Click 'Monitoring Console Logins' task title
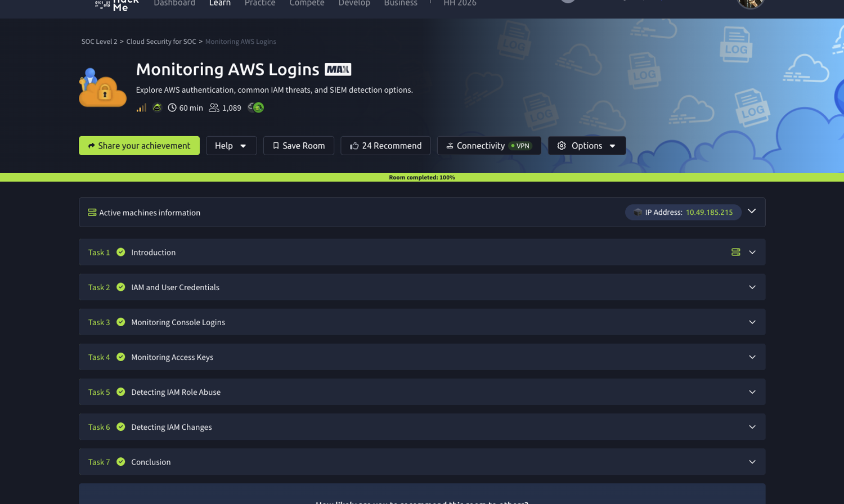844x504 pixels. point(178,322)
